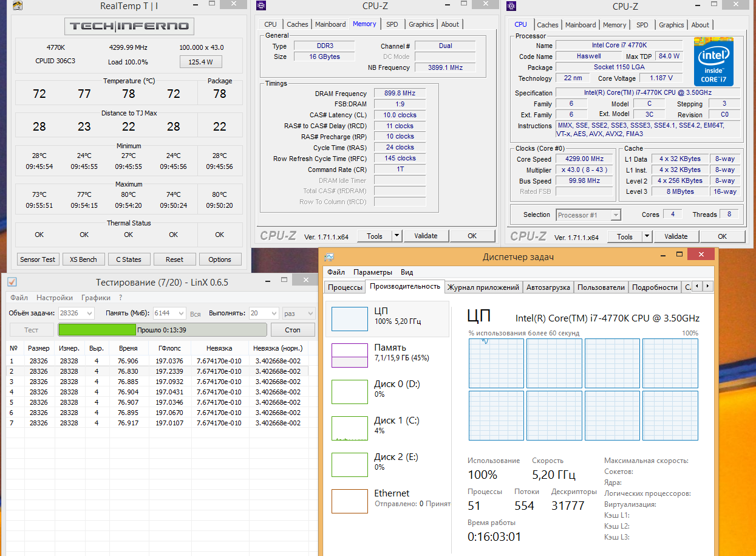Click the LinX green progress bar
The image size is (756, 556).
[x=162, y=329]
